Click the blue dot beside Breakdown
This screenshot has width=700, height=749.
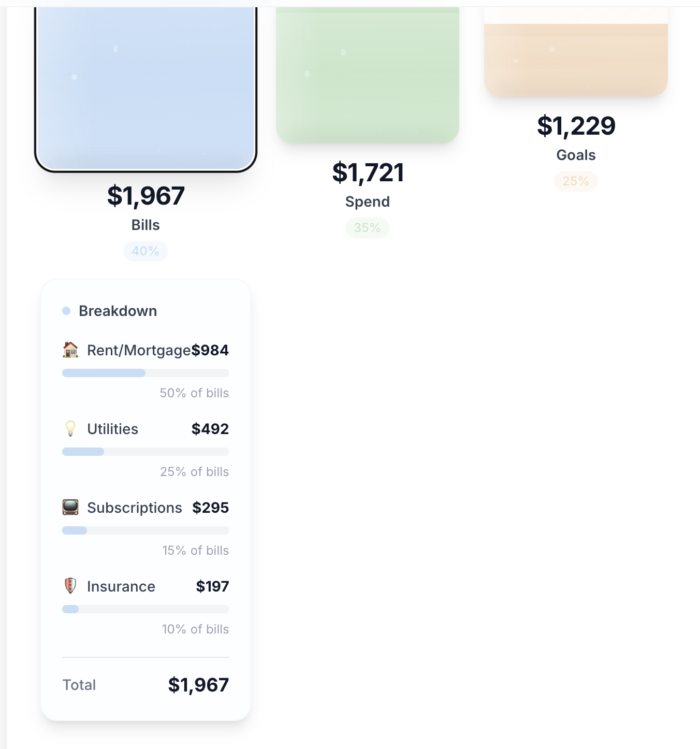click(x=65, y=310)
